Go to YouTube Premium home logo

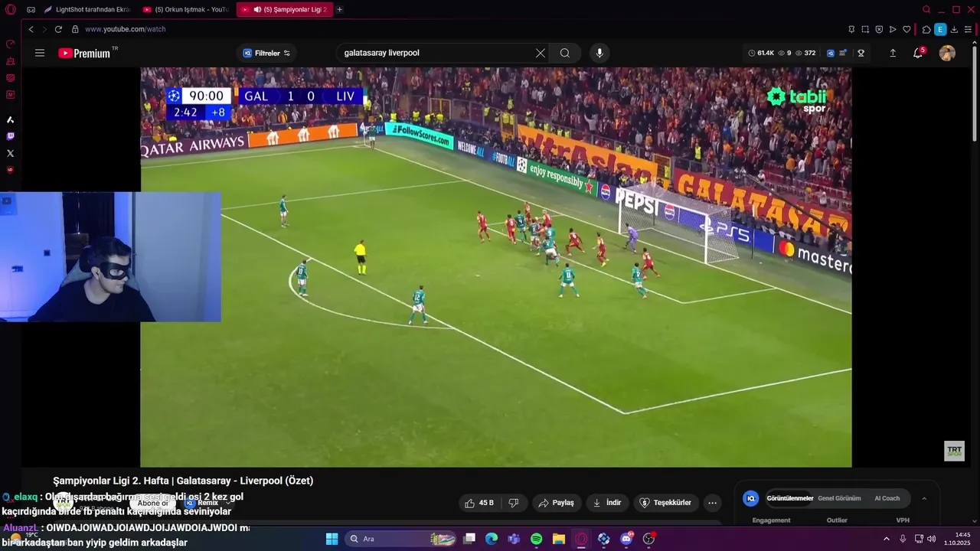click(86, 53)
